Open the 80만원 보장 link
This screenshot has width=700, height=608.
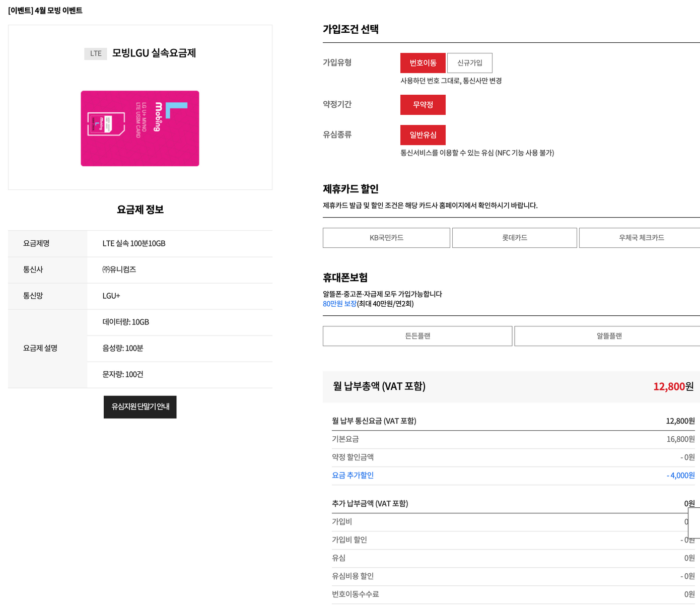tap(339, 304)
